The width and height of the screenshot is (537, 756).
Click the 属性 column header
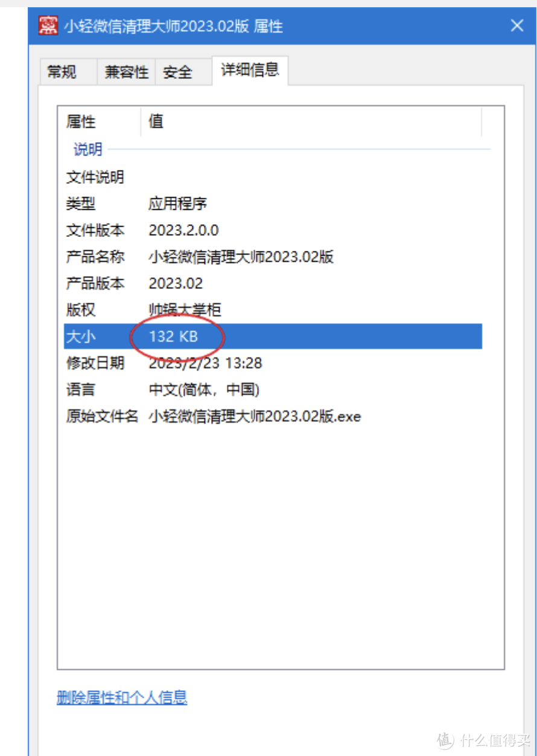click(100, 122)
